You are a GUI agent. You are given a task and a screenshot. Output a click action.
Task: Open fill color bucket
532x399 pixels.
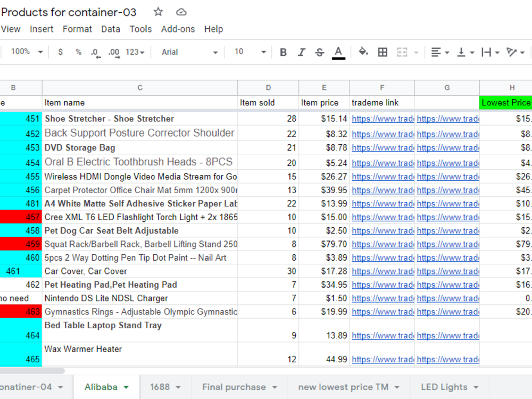click(363, 52)
